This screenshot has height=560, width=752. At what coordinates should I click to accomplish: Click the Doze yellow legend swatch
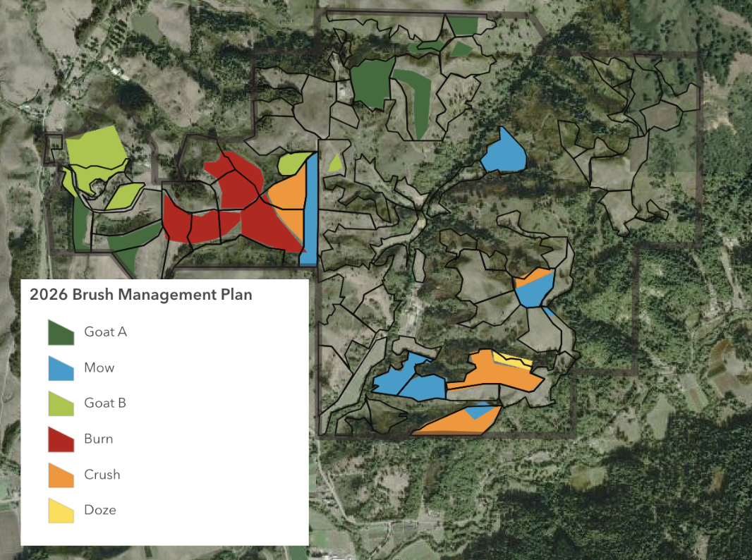pyautogui.click(x=61, y=511)
